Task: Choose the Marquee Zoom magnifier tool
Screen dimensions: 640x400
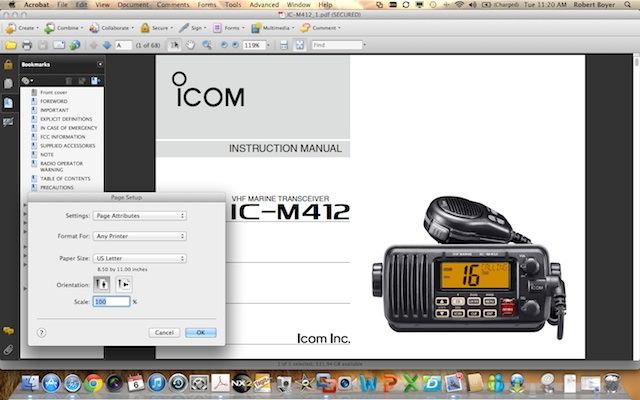Action: tap(207, 45)
